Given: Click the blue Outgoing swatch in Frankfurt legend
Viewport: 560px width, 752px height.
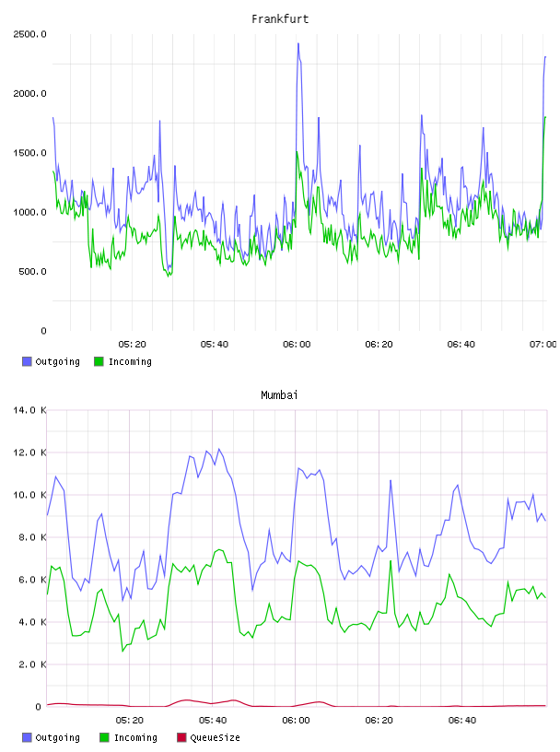Looking at the screenshot, I should [x=27, y=361].
